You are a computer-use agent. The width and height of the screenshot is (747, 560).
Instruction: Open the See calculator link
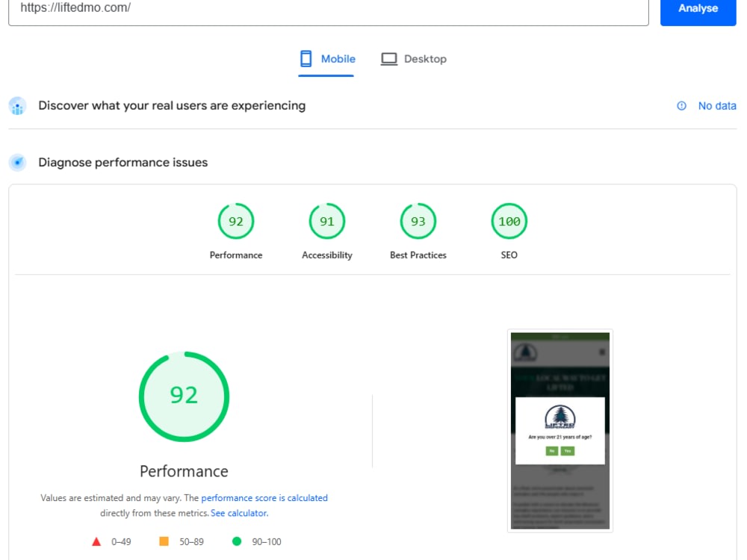[x=239, y=513]
